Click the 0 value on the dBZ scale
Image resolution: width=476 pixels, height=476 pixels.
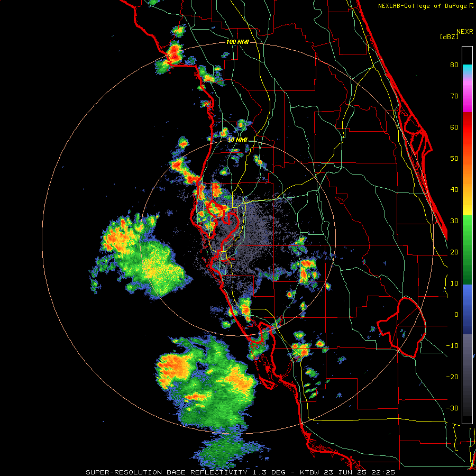click(x=456, y=315)
